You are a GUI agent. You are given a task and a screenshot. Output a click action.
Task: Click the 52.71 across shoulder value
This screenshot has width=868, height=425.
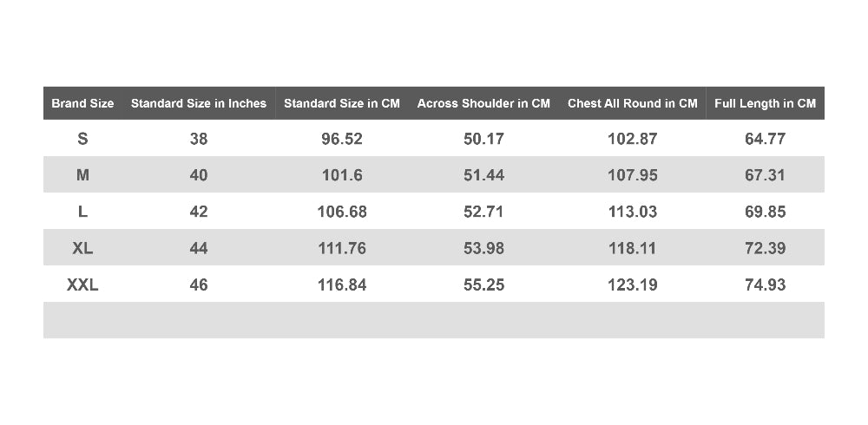click(483, 212)
